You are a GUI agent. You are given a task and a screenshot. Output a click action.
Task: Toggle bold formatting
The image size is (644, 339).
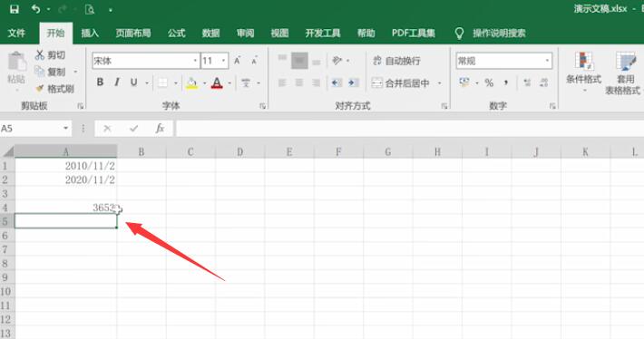(100, 82)
